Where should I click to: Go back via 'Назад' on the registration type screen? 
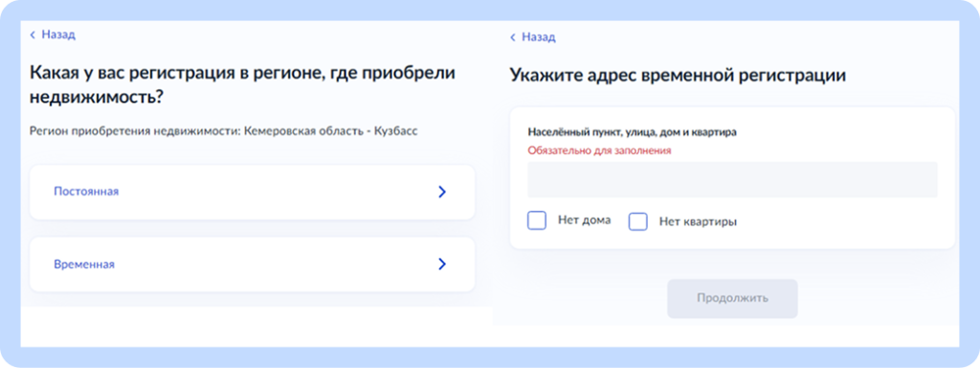point(53,34)
